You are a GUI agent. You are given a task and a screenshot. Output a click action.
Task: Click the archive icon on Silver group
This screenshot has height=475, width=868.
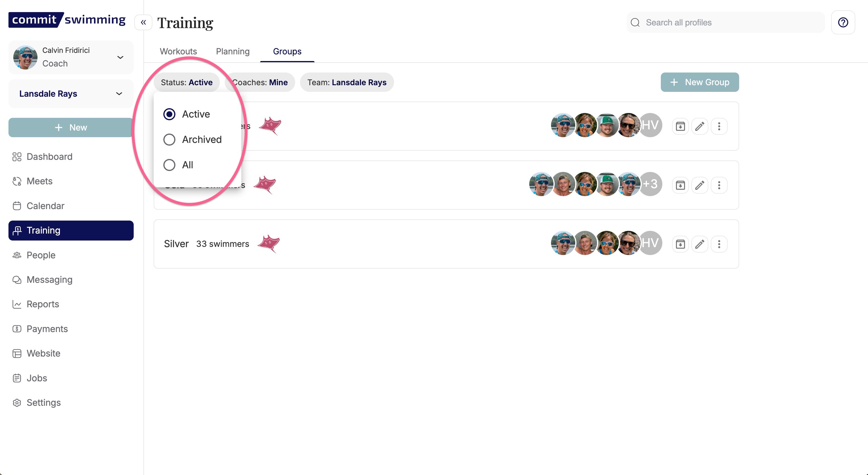coord(680,244)
